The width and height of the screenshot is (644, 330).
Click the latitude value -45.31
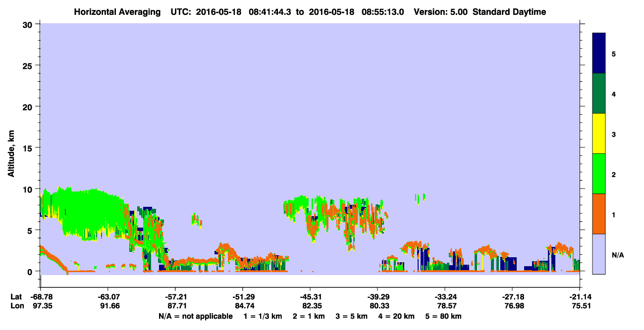coord(310,297)
